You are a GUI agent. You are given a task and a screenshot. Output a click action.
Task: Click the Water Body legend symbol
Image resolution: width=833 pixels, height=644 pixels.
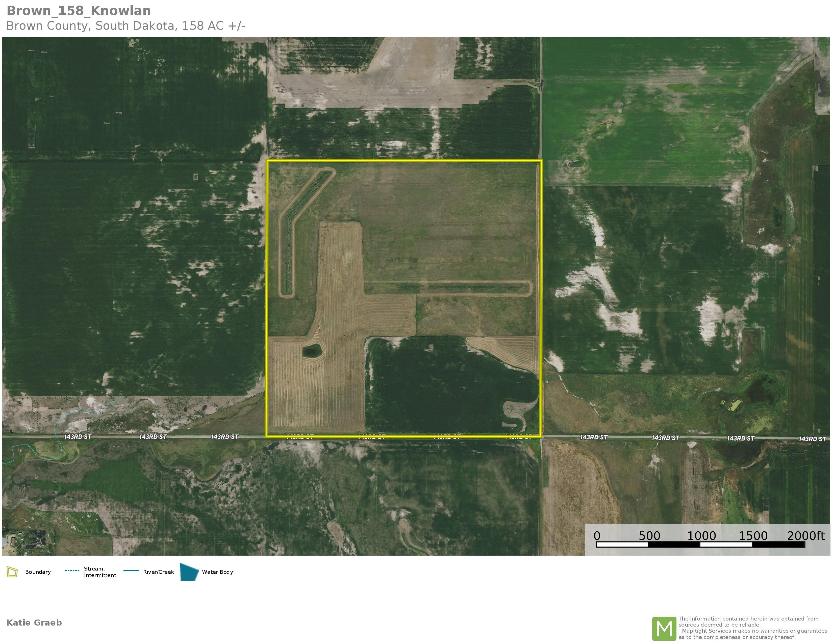click(188, 572)
